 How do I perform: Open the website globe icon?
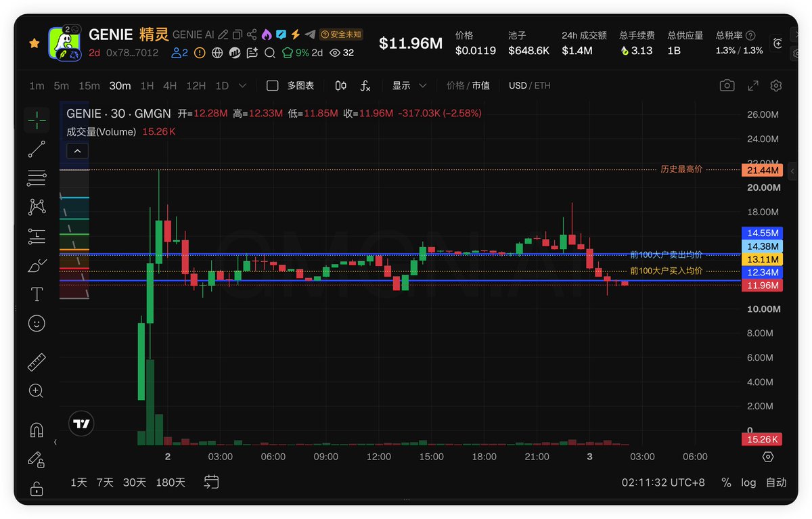(217, 52)
